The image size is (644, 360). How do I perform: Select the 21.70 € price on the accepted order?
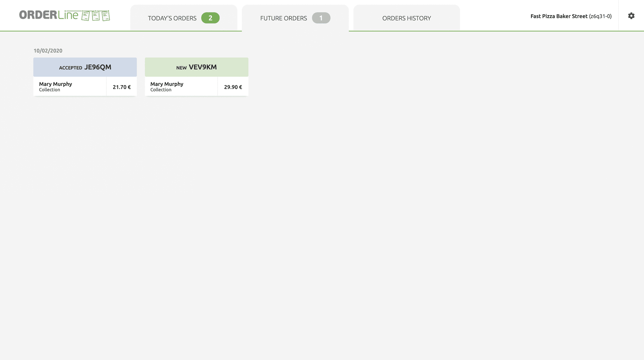pyautogui.click(x=121, y=87)
